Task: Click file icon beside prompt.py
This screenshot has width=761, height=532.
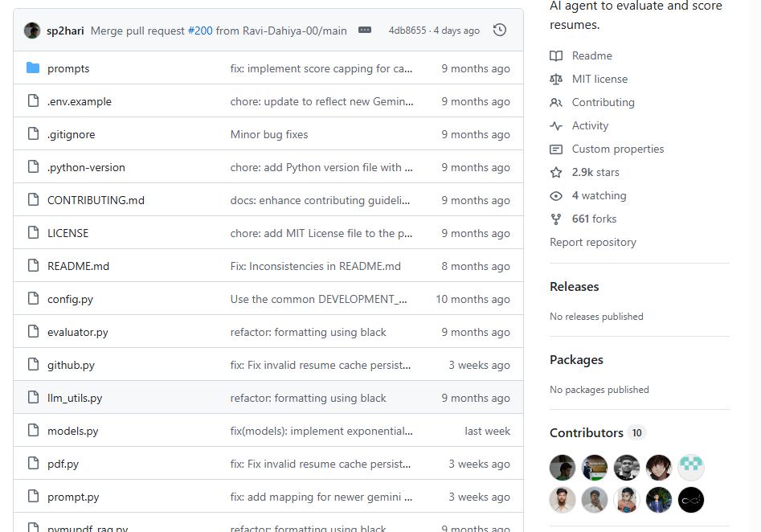Action: click(33, 497)
